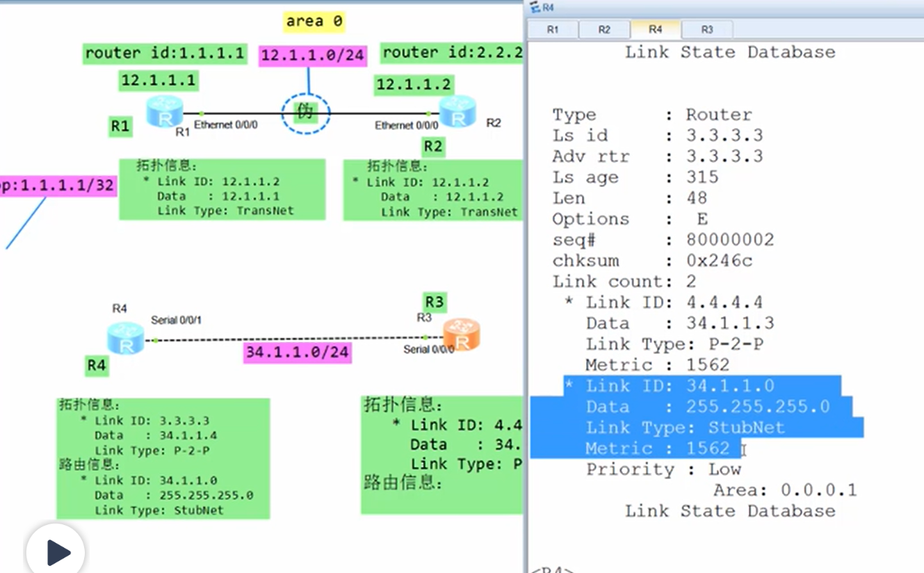Click the topology info box under R1
This screenshot has height=573, width=924.
pyautogui.click(x=222, y=189)
